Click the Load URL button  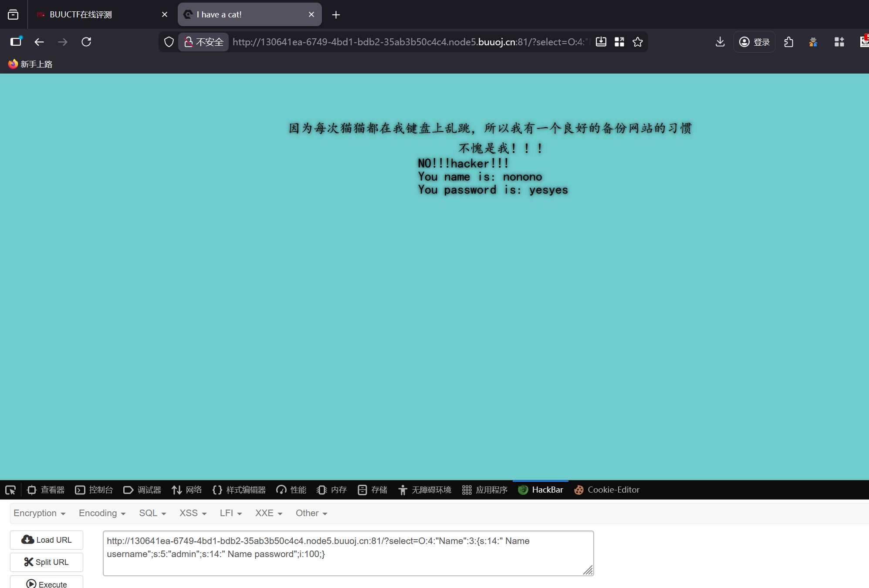pyautogui.click(x=47, y=540)
